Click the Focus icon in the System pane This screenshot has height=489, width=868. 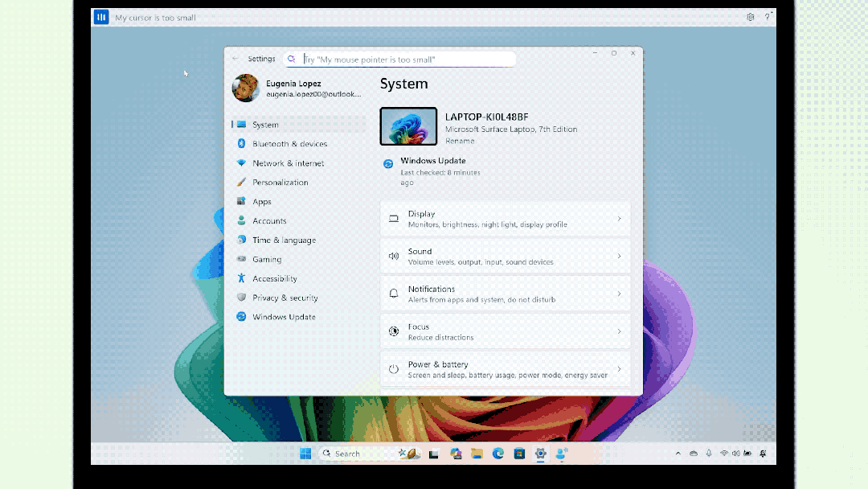pos(394,331)
